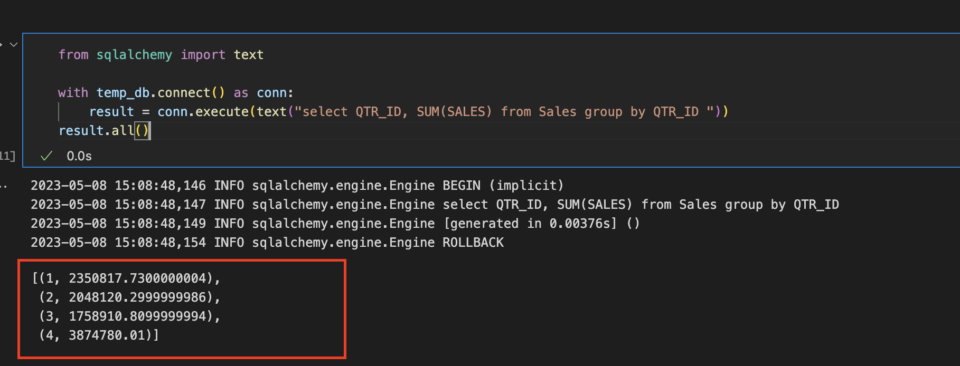Click the '0.0s' execution time label
The height and width of the screenshot is (366, 960).
[x=79, y=156]
